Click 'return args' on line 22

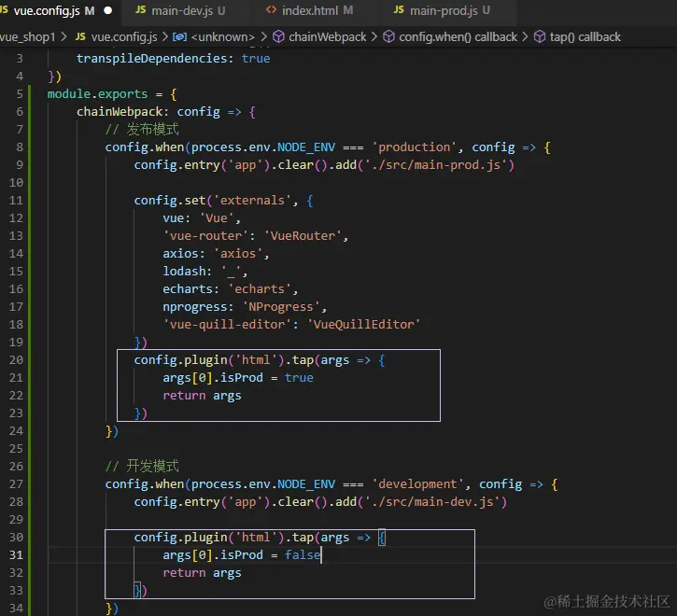[202, 396]
